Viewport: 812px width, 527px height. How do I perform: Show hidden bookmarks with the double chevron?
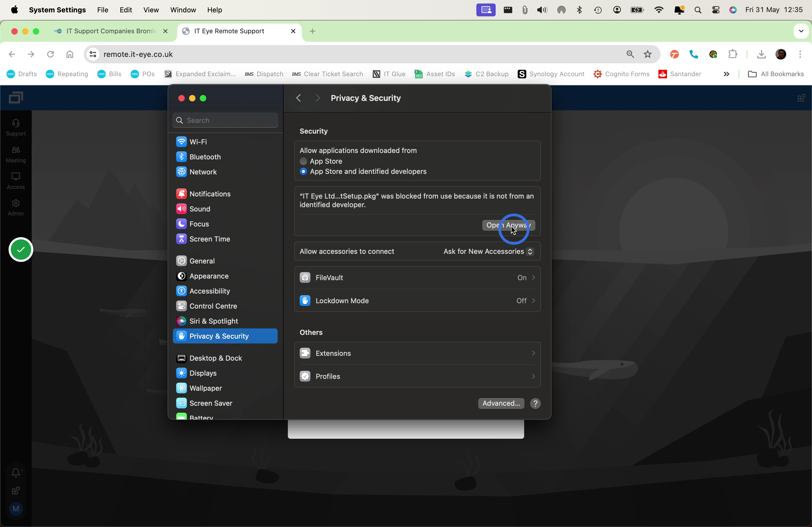[x=726, y=74]
